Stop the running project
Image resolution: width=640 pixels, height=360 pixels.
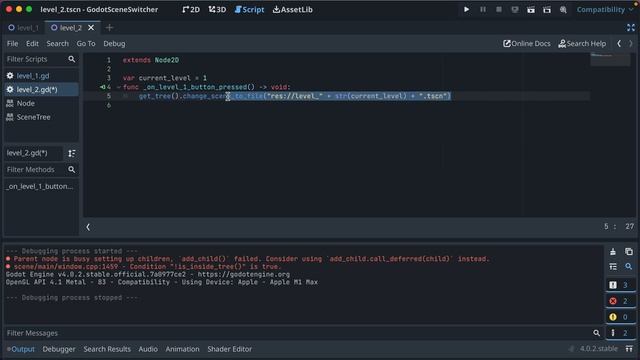point(499,9)
